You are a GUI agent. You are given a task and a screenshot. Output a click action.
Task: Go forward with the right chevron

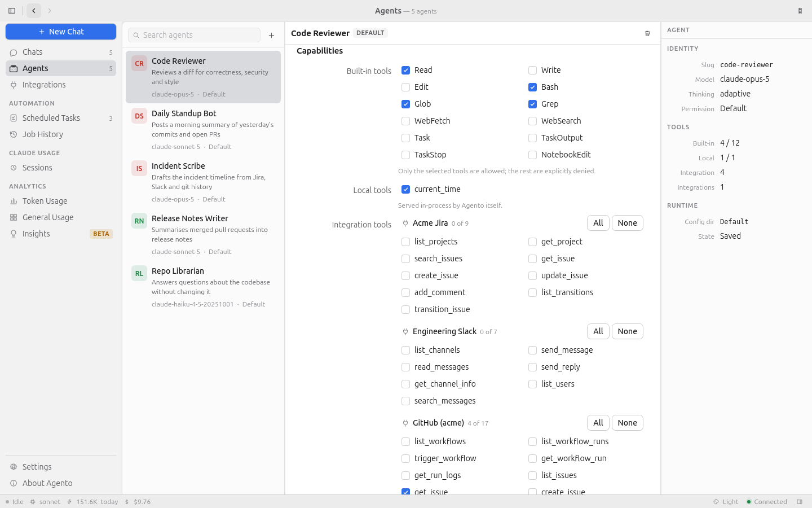pyautogui.click(x=50, y=11)
